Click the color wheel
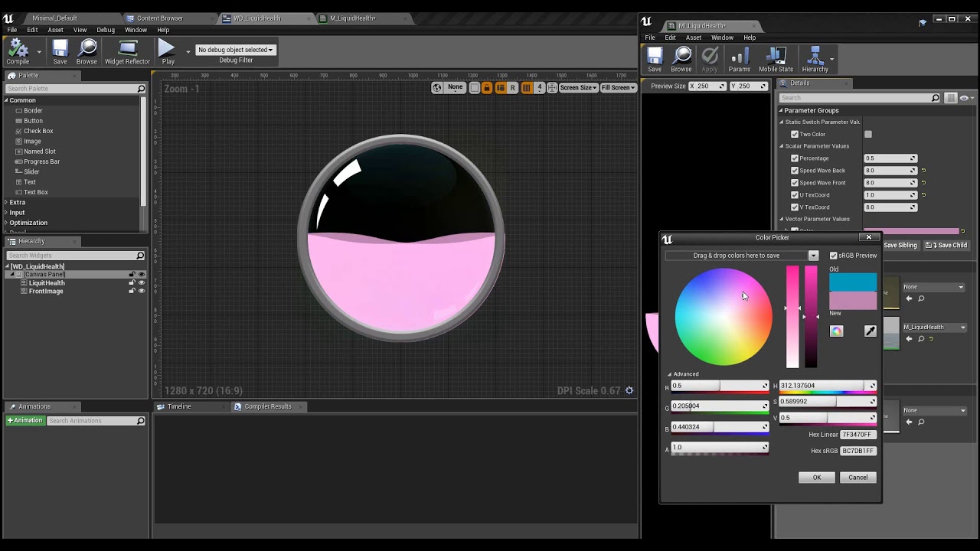 pos(724,317)
